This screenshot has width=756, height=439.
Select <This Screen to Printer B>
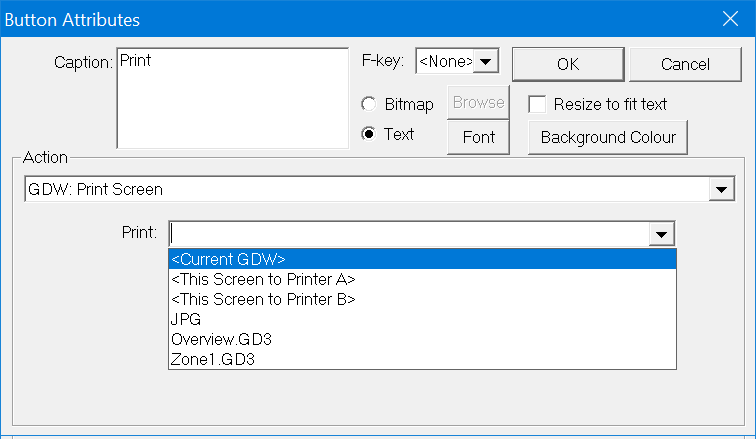pos(422,299)
